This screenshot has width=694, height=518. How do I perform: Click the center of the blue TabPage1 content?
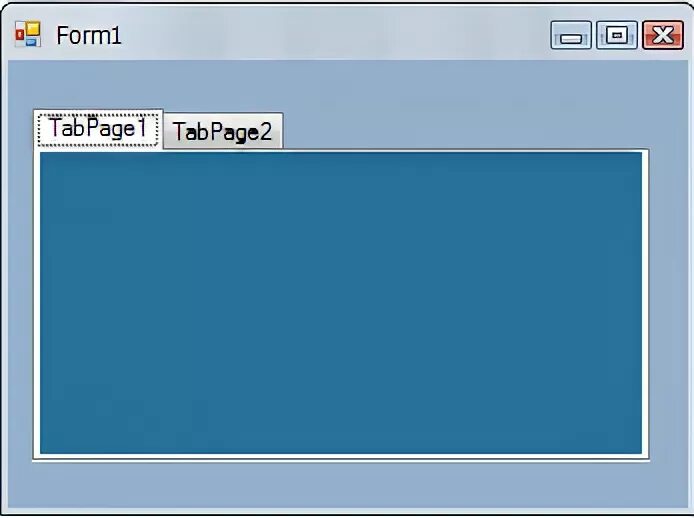point(341,303)
